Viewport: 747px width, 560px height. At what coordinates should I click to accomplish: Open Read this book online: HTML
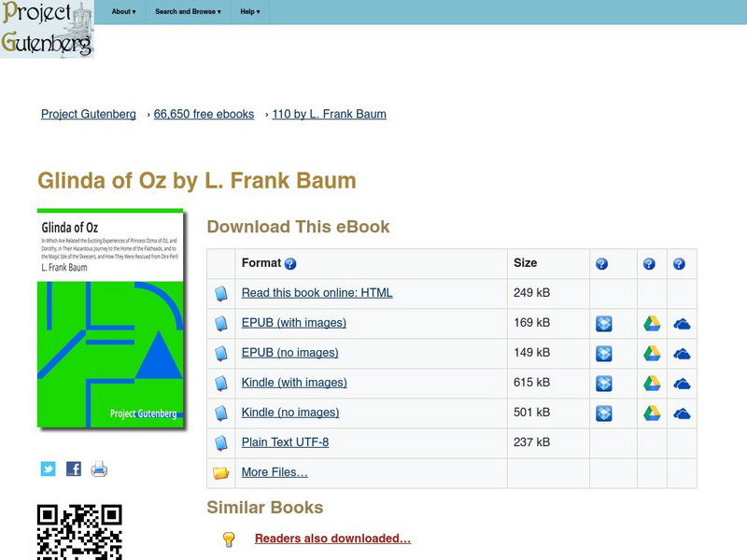[317, 293]
